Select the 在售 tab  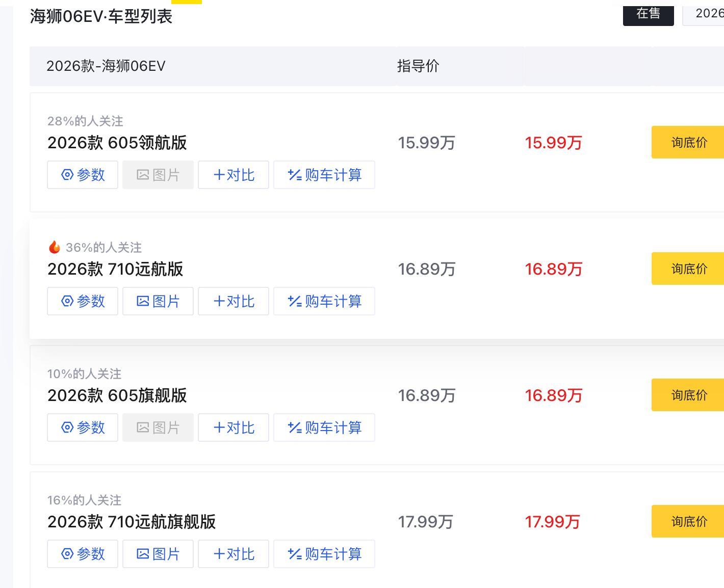click(648, 14)
